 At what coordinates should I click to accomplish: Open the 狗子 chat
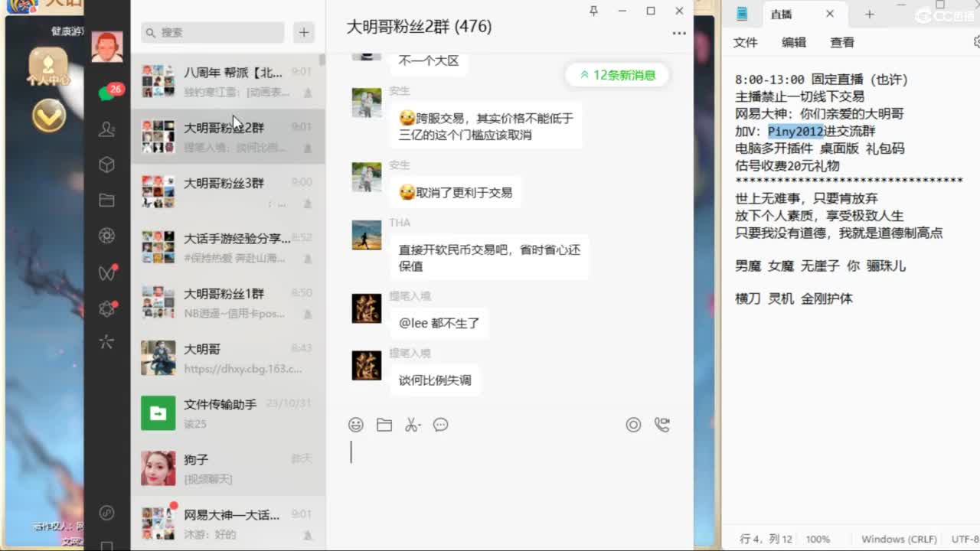(228, 468)
